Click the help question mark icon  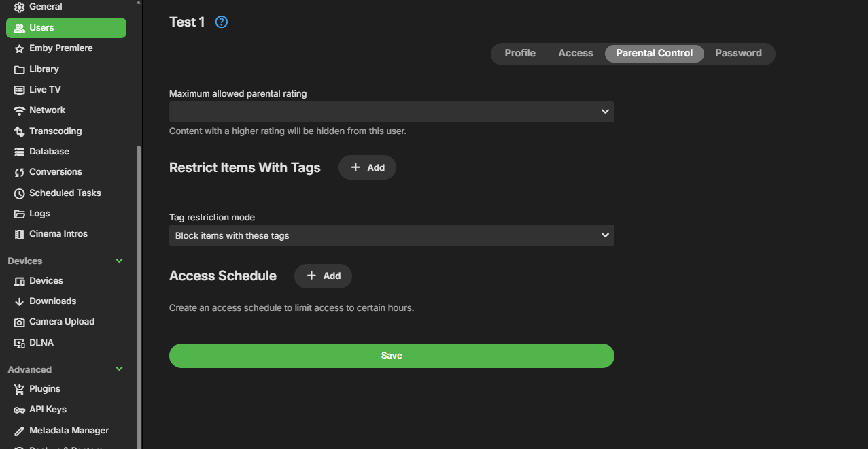(x=221, y=22)
